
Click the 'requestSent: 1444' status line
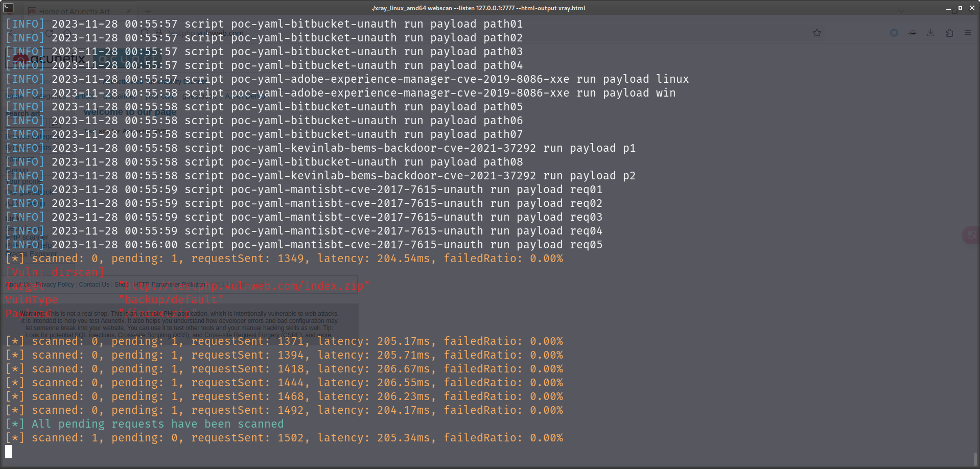(284, 383)
